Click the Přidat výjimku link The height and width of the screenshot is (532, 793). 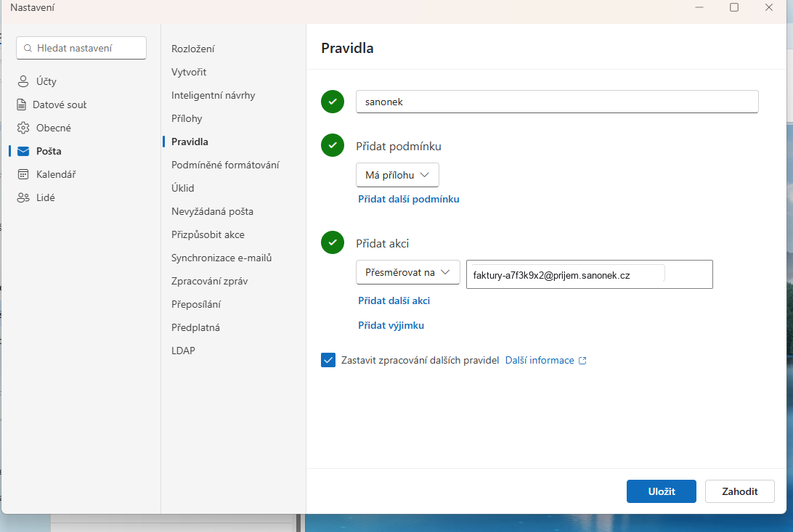[391, 325]
